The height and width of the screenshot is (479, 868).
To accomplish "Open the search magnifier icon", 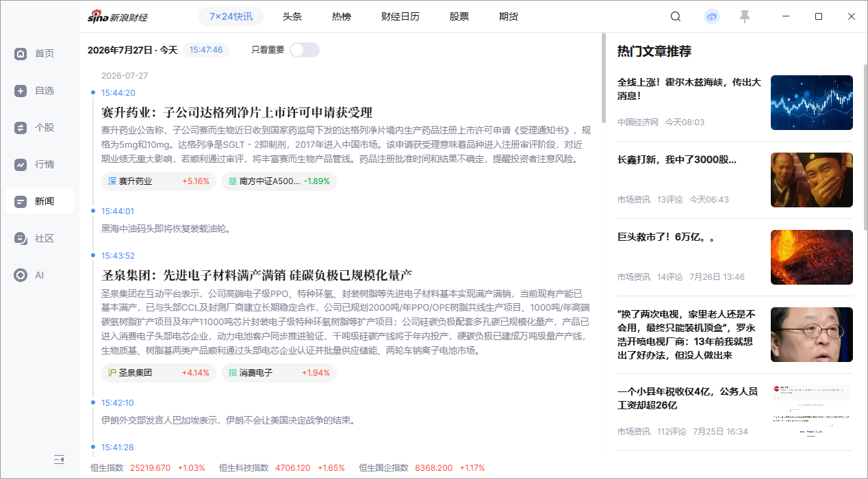I will tap(676, 16).
